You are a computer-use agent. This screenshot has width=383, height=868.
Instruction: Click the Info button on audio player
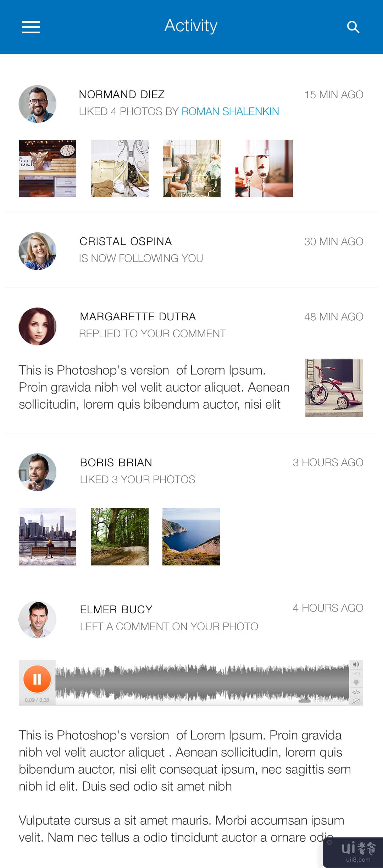[356, 674]
